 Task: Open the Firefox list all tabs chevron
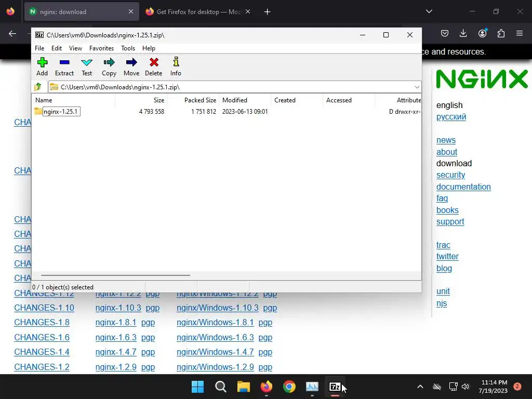click(x=429, y=12)
